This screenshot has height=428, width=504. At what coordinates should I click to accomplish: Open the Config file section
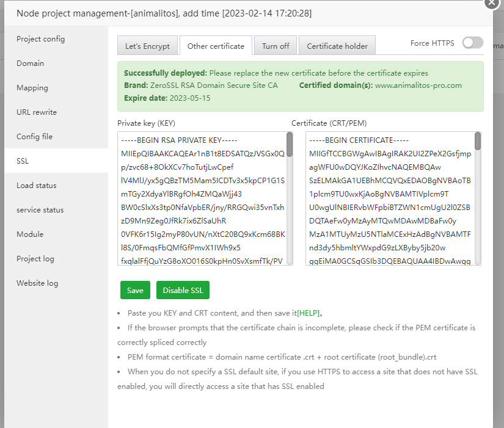35,137
